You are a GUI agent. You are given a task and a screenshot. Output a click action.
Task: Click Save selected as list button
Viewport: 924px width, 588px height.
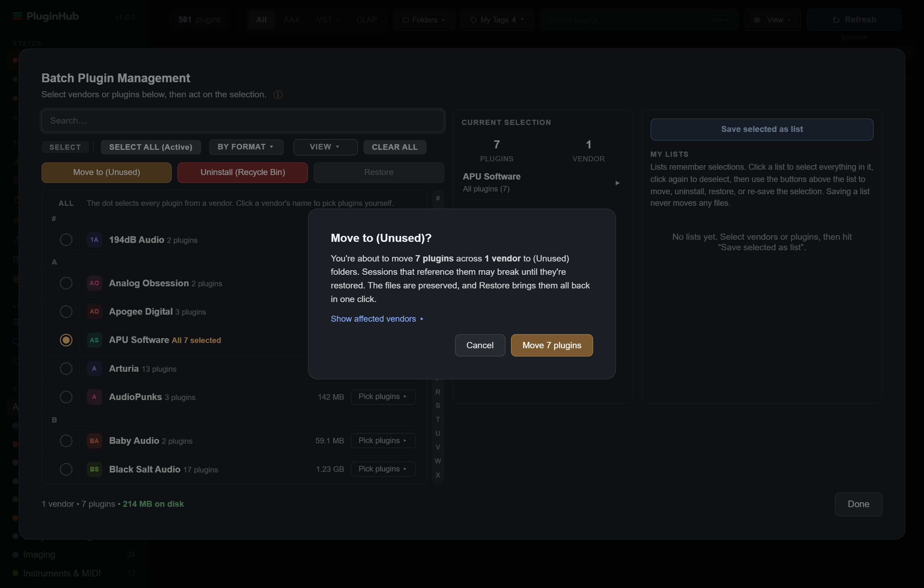coord(762,129)
